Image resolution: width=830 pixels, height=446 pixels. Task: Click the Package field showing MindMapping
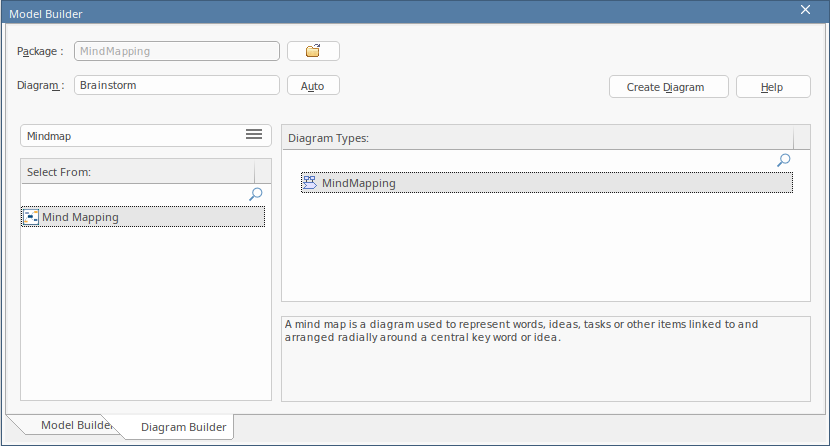[176, 51]
